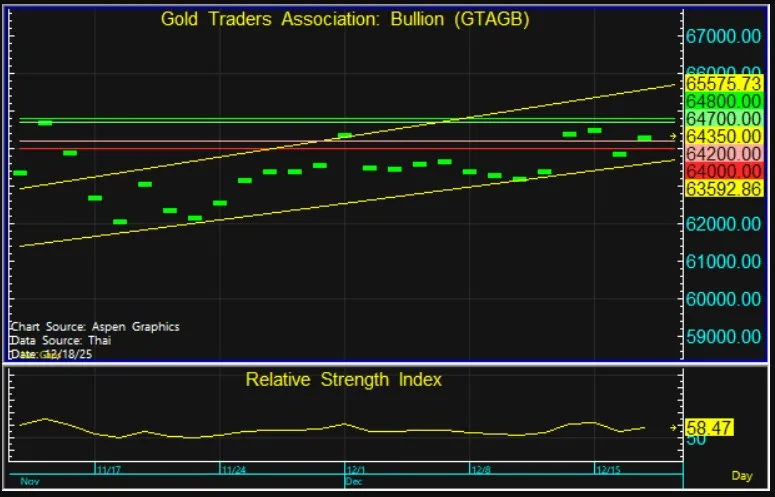Screen dimensions: 775x497
Task: Click the Chart Source: Aspen Graphics text
Action: click(x=95, y=327)
